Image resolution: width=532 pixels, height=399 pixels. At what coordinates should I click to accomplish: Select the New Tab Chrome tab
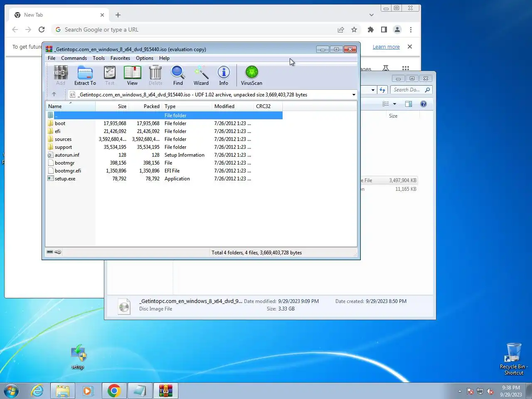pyautogui.click(x=59, y=15)
